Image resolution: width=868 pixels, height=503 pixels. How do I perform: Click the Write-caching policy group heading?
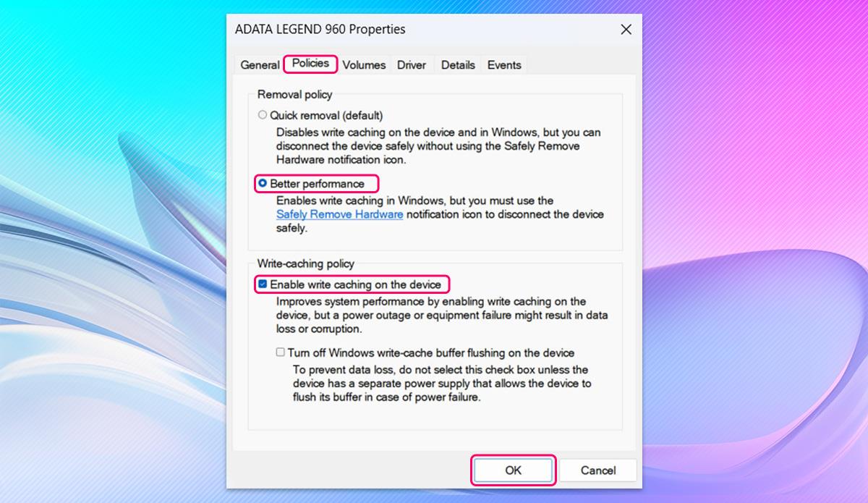pos(306,264)
